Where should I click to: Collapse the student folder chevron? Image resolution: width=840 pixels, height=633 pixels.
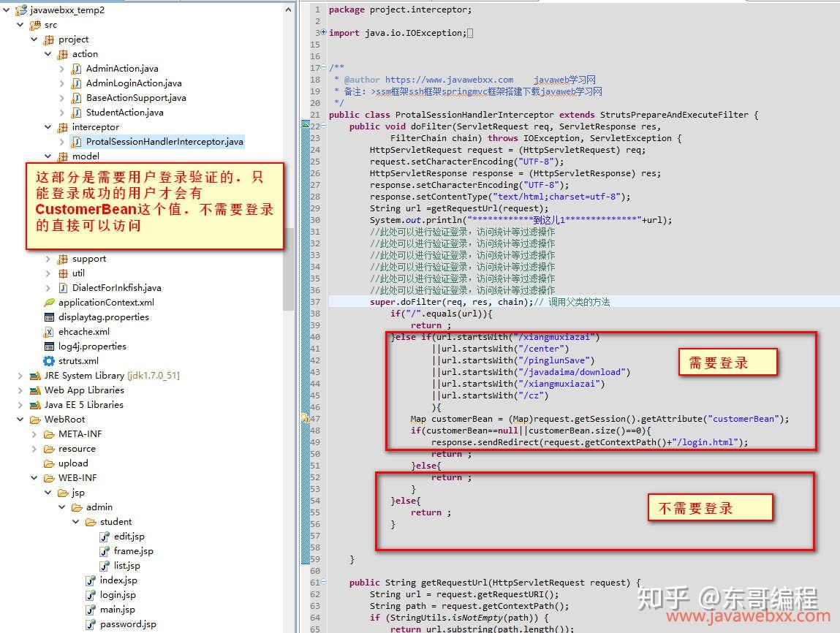click(76, 522)
